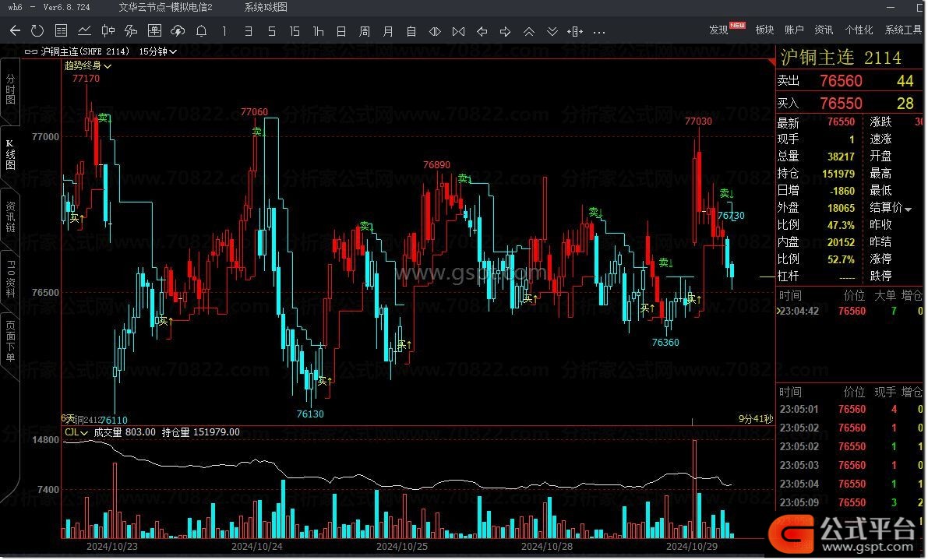
Task: Select the 1h period button
Action: pyautogui.click(x=319, y=31)
